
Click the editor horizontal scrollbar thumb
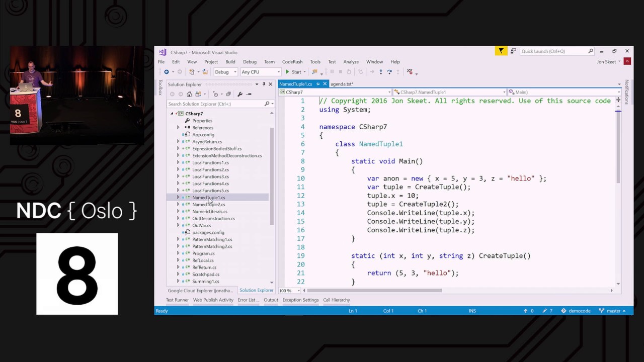[374, 291]
